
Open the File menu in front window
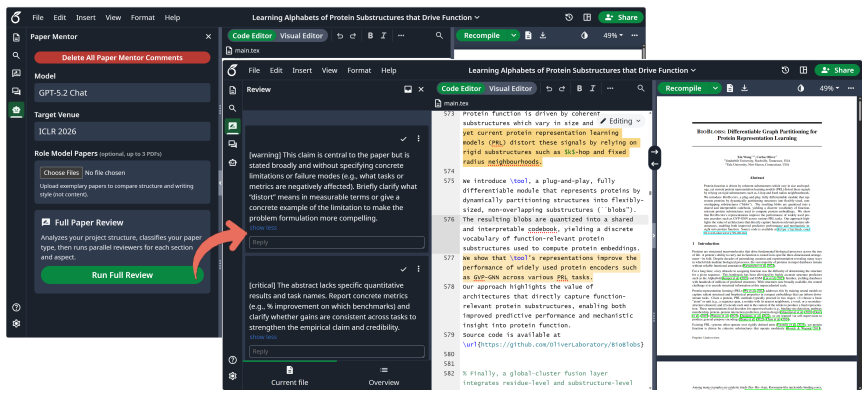(254, 70)
